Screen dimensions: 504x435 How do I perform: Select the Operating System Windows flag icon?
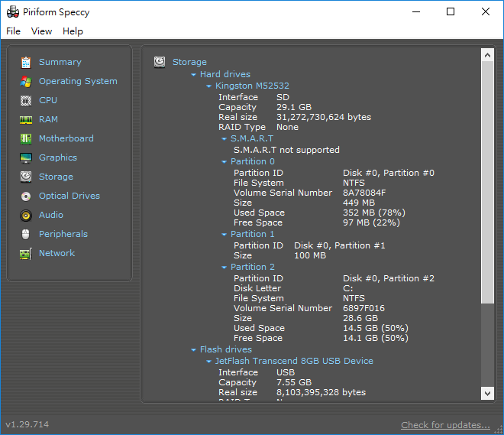pyautogui.click(x=26, y=81)
